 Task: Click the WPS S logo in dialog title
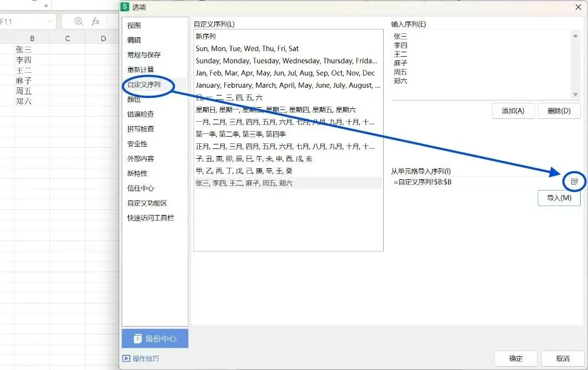tap(125, 7)
